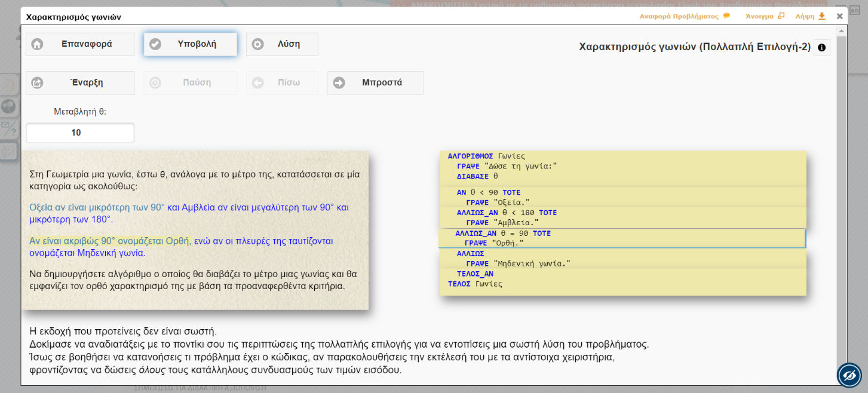Viewport: 868px width, 393px height.
Task: Step back with the Πίσω button
Action: click(282, 83)
